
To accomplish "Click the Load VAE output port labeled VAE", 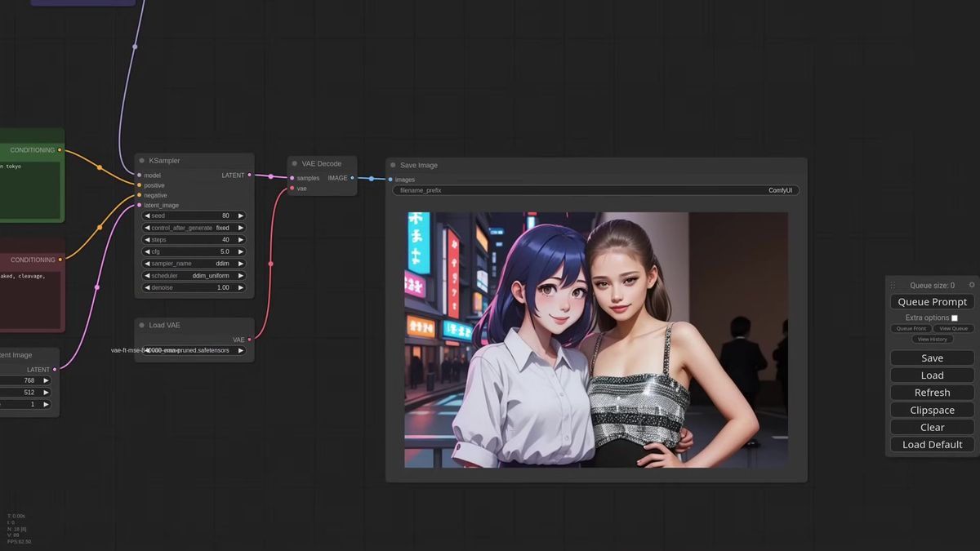I will click(x=249, y=340).
